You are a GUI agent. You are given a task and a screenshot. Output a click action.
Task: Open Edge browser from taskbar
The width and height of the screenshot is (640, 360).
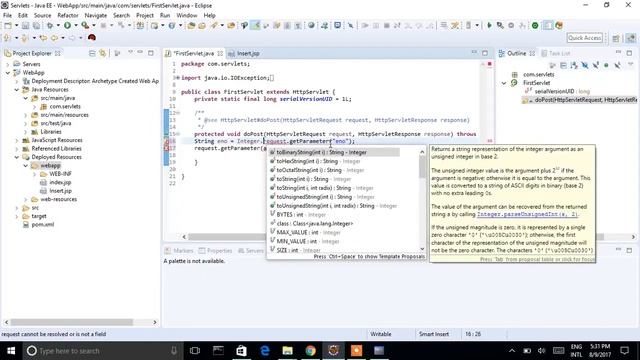coord(264,351)
